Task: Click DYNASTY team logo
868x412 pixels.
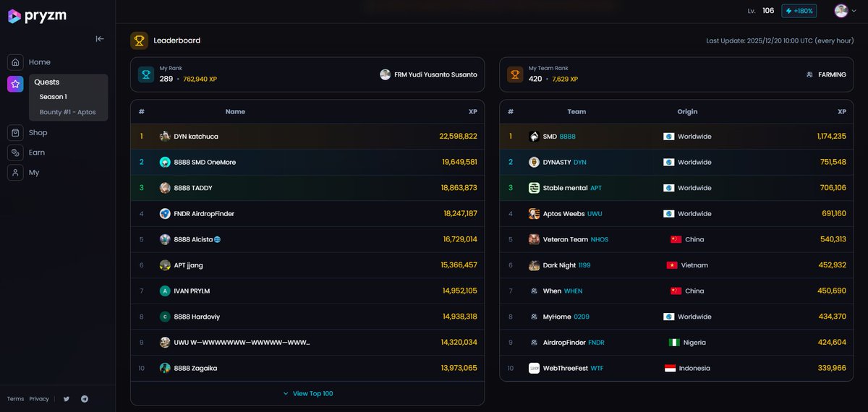Action: coord(534,162)
